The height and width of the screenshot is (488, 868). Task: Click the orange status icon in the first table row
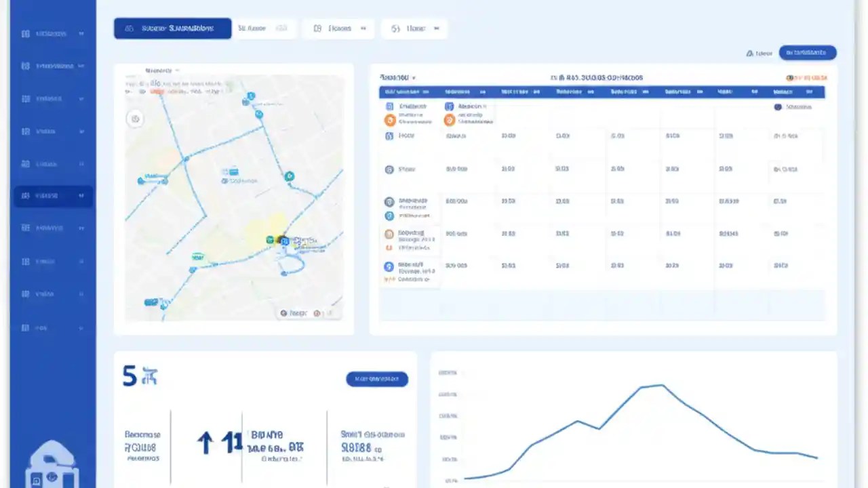point(390,120)
